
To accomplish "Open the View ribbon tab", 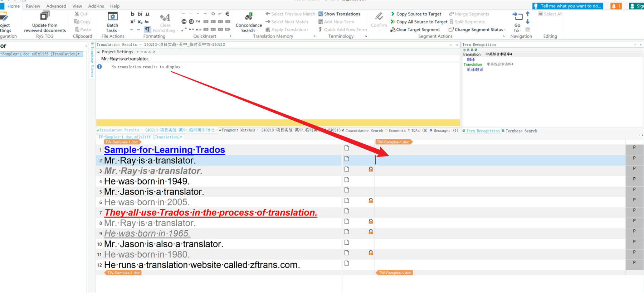I will click(77, 6).
